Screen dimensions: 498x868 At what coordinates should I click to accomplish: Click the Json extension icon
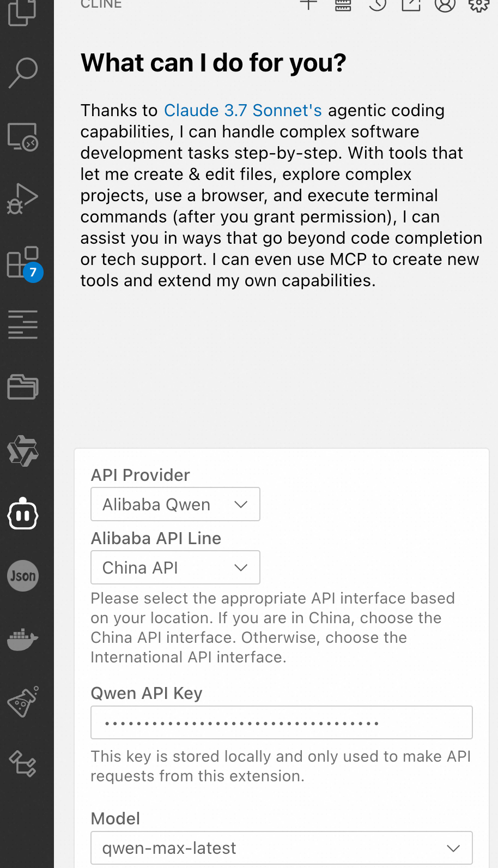[x=23, y=576]
